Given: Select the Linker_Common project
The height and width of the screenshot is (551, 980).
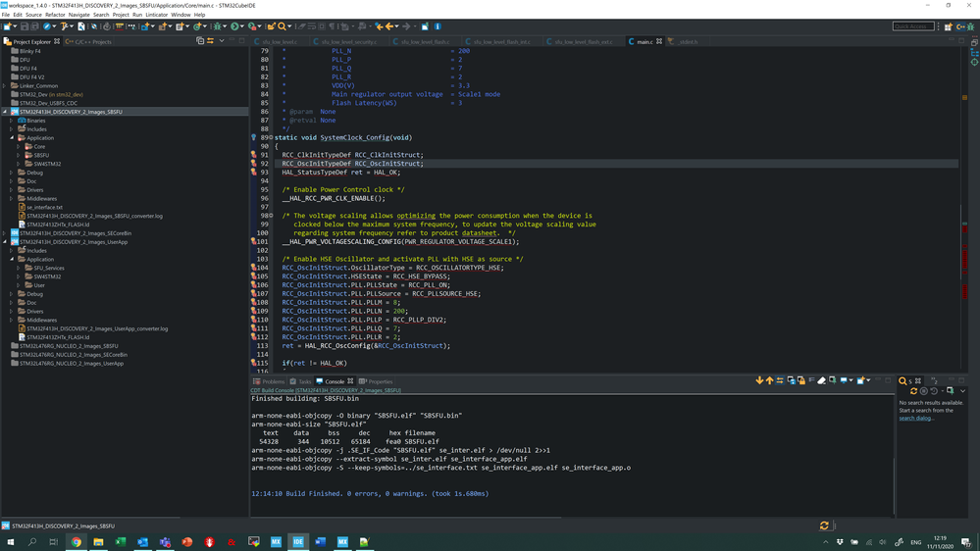Looking at the screenshot, I should click(x=38, y=86).
